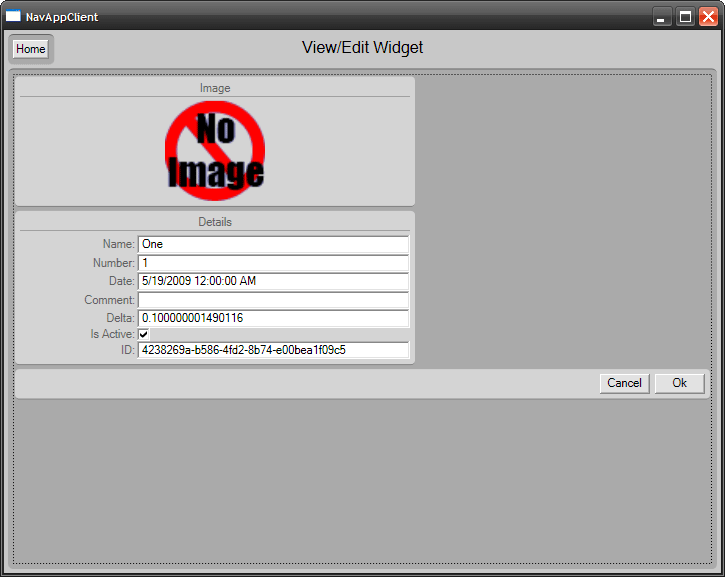Cancel the widget edit

624,383
